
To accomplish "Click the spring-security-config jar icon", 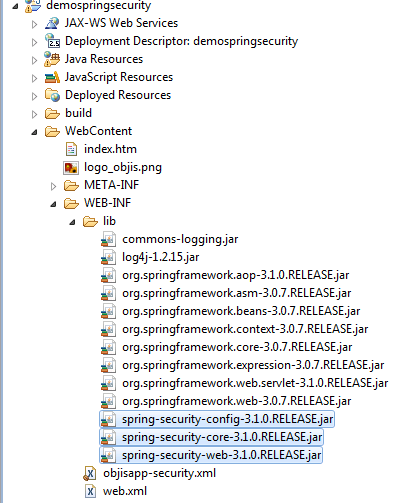I will 108,420.
